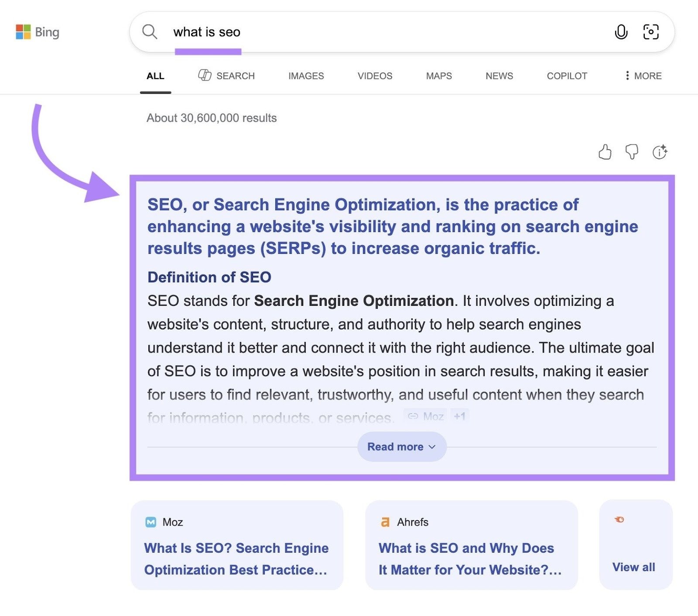Click the Moz citation chip in the answer
Image resolution: width=698 pixels, height=616 pixels.
[x=425, y=416]
